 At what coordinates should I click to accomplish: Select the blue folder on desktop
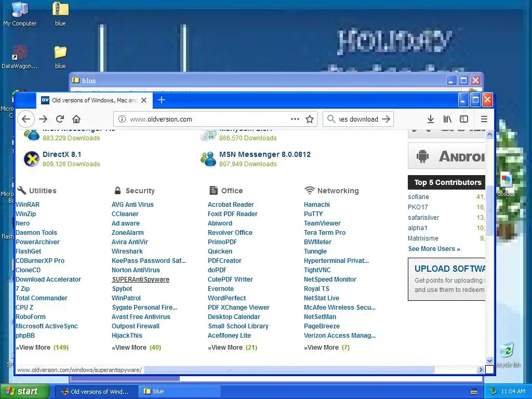click(x=60, y=57)
